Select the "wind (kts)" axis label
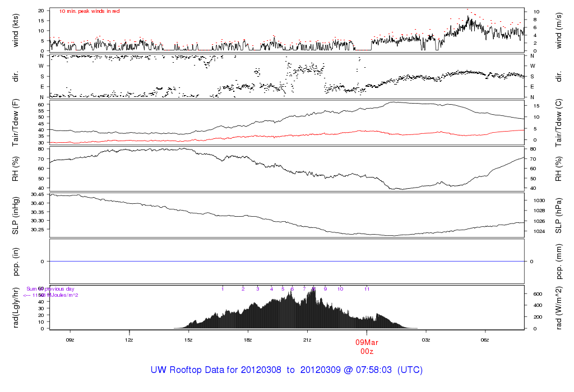Image resolution: width=574 pixels, height=392 pixels. click(15, 30)
